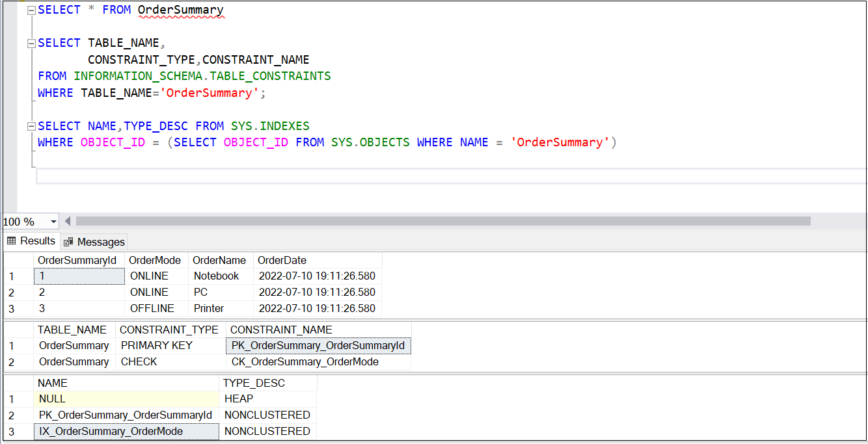Click the left arrow of the horizontal scrollbar
Image resolution: width=868 pixels, height=444 pixels.
click(68, 221)
